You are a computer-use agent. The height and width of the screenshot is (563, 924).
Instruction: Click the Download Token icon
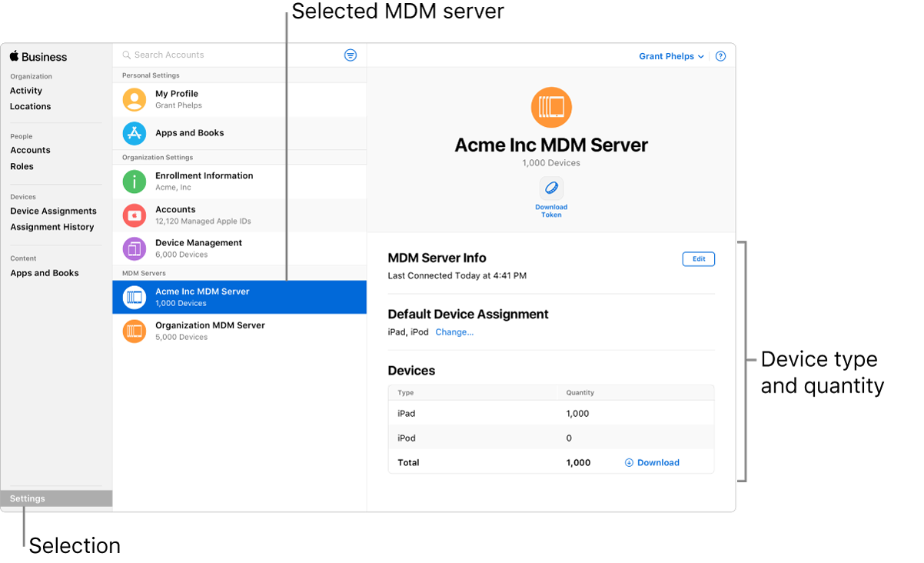pyautogui.click(x=551, y=188)
